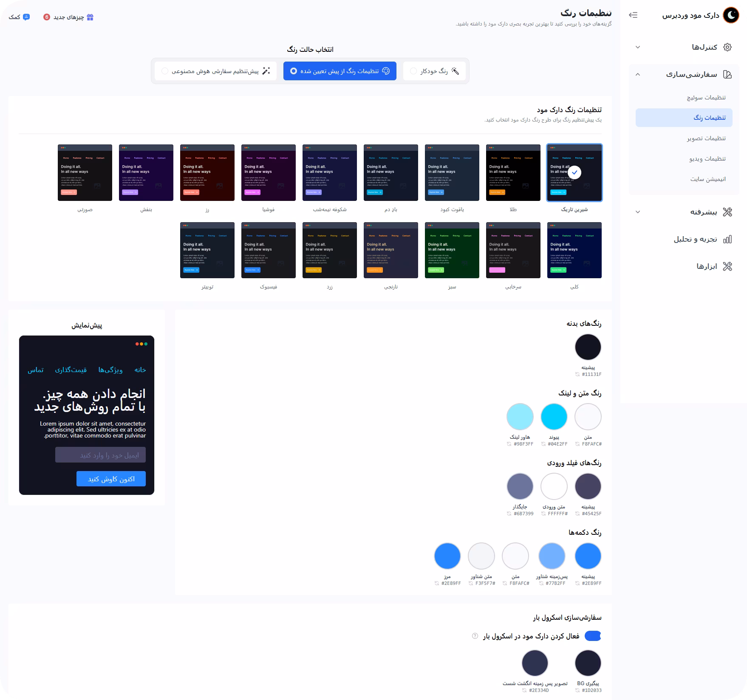Click the help question mark beside scrollbar toggle
This screenshot has width=747, height=700.
(475, 636)
